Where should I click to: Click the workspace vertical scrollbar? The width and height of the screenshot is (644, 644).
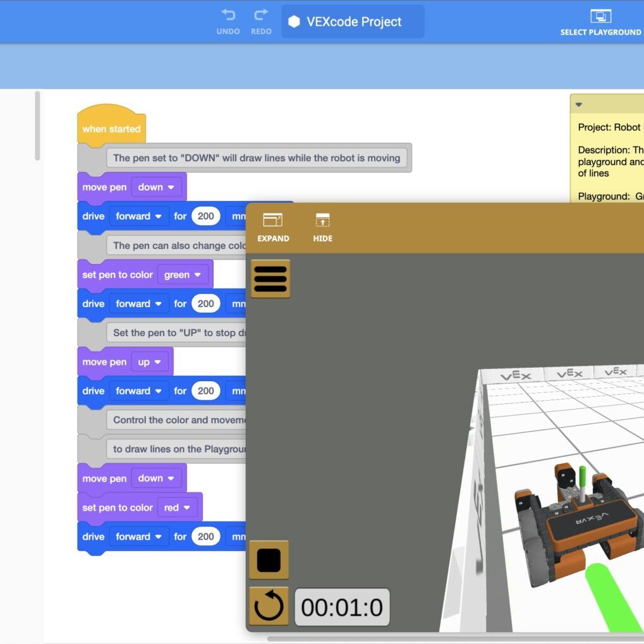pos(37,125)
